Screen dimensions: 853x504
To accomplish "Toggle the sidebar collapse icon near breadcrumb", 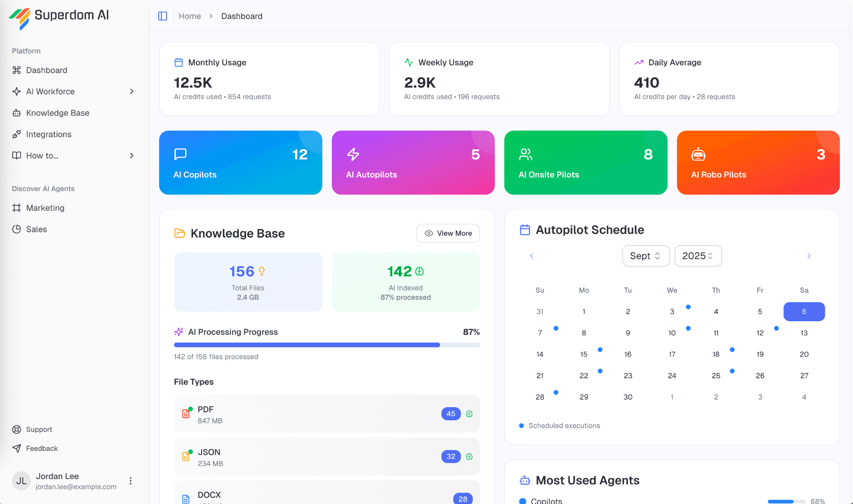I will click(x=163, y=16).
